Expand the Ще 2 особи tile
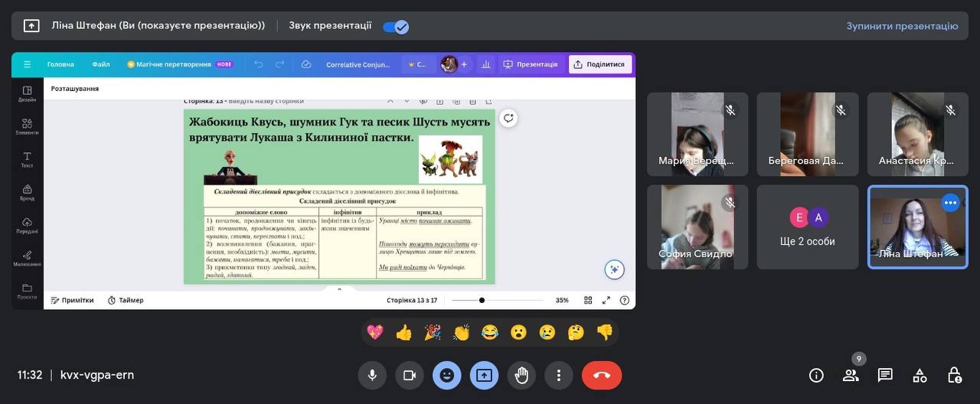980x404 pixels. (808, 227)
